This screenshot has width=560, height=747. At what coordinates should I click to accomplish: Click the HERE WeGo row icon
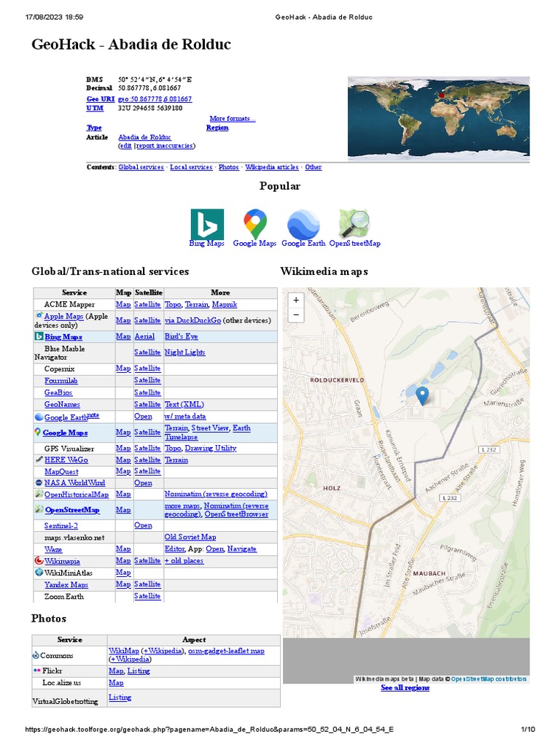coord(39,460)
